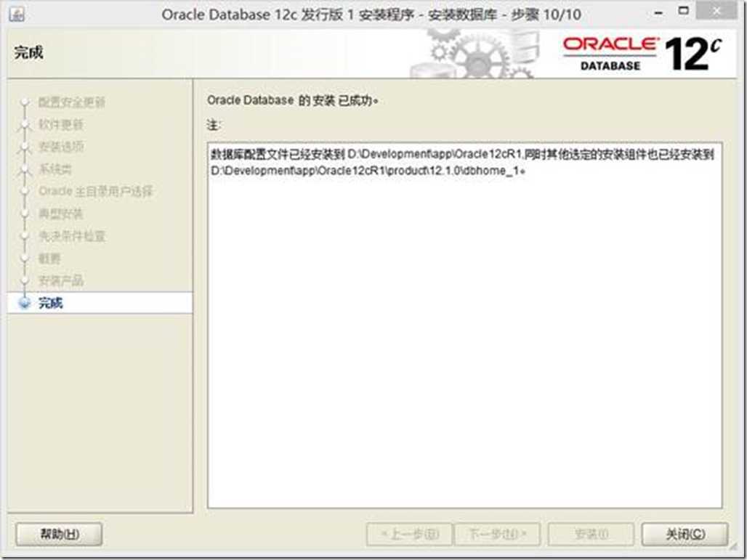
Task: Click the Java icon in the title bar
Action: (17, 15)
